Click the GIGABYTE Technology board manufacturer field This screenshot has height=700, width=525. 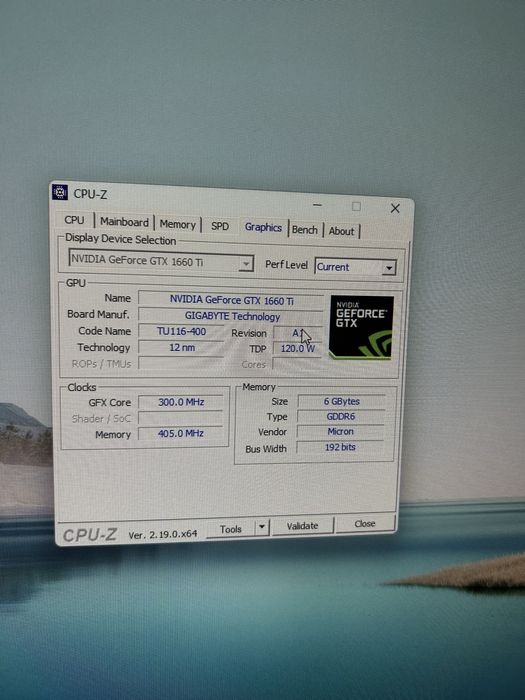pos(231,316)
